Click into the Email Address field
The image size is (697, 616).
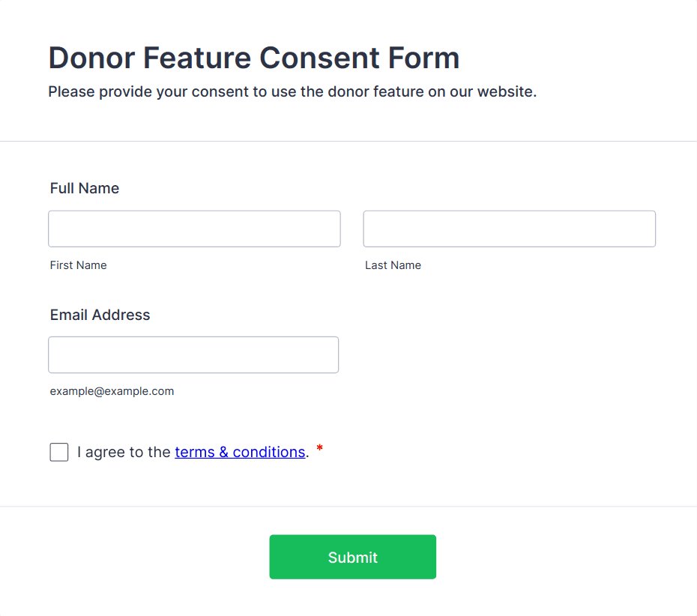point(193,354)
